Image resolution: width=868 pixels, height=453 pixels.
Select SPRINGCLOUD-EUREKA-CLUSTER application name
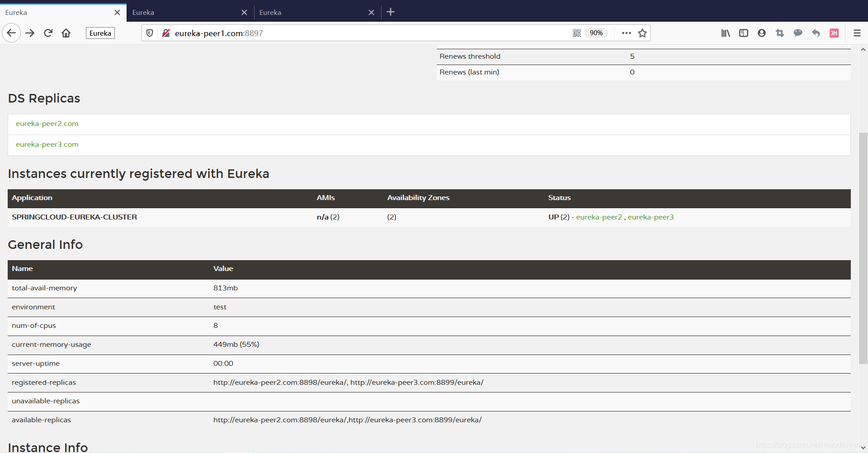tap(74, 217)
